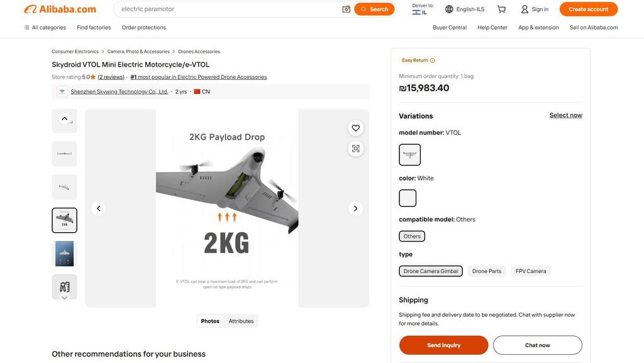Click the search field with electric paramotor
The height and width of the screenshot is (363, 644).
(x=226, y=9)
